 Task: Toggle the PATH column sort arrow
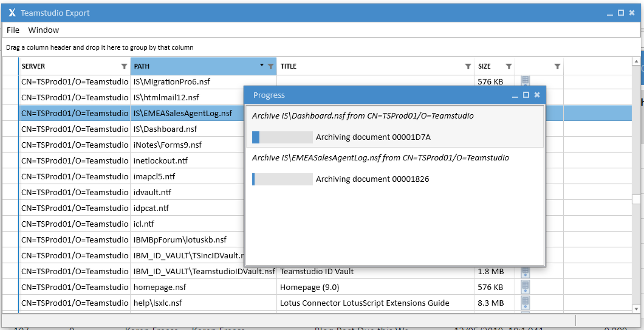tap(261, 65)
